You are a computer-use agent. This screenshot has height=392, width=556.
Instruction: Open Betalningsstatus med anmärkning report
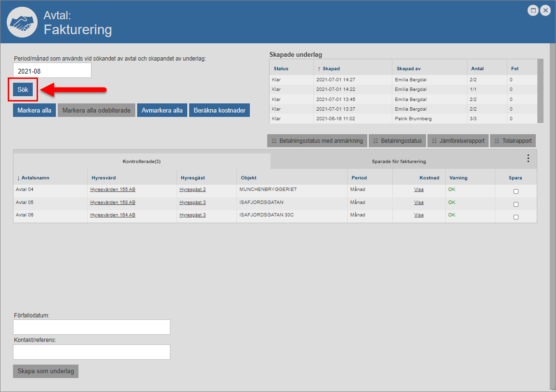[x=317, y=141]
